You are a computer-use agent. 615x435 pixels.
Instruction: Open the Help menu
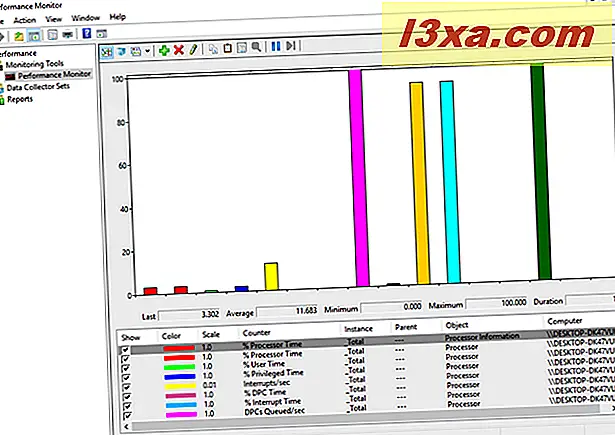(117, 17)
